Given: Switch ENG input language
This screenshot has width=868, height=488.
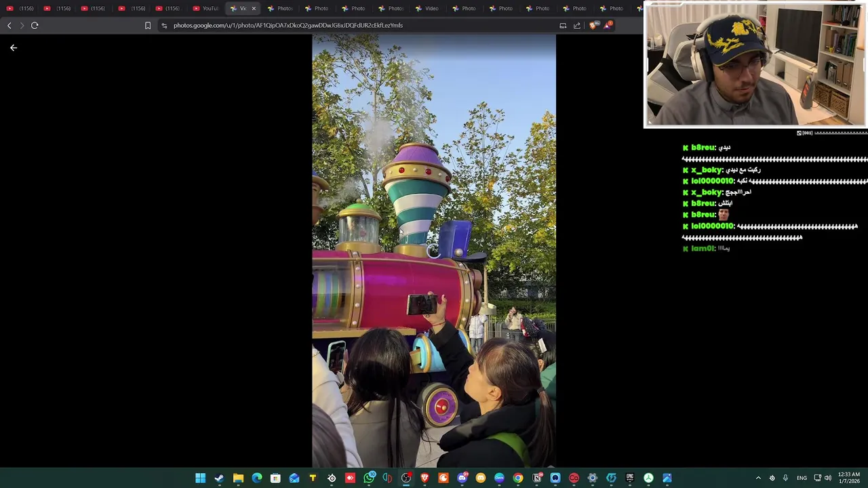Looking at the screenshot, I should [802, 478].
